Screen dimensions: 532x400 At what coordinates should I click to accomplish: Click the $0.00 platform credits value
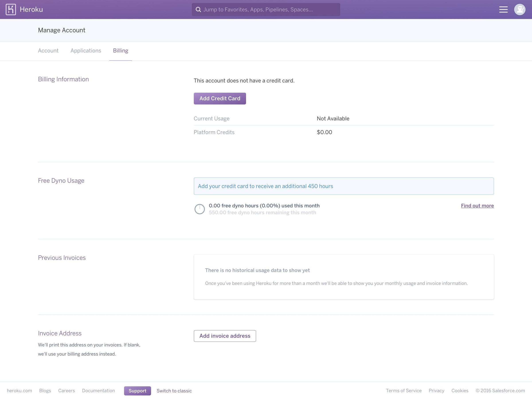coord(325,132)
